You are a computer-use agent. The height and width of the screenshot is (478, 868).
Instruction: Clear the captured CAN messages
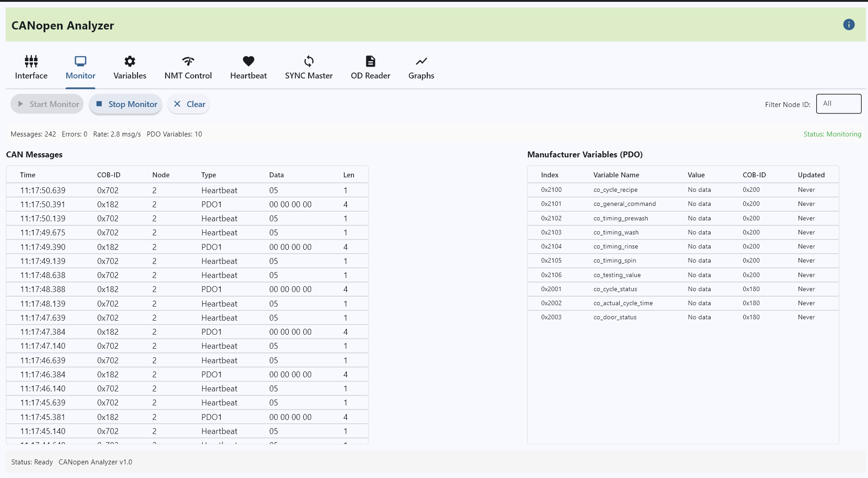tap(189, 104)
